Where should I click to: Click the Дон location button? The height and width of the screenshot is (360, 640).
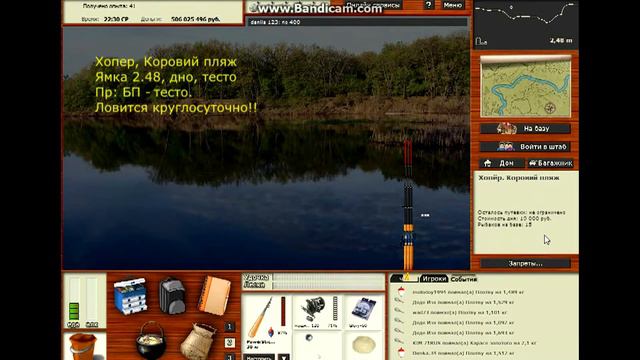click(x=502, y=163)
